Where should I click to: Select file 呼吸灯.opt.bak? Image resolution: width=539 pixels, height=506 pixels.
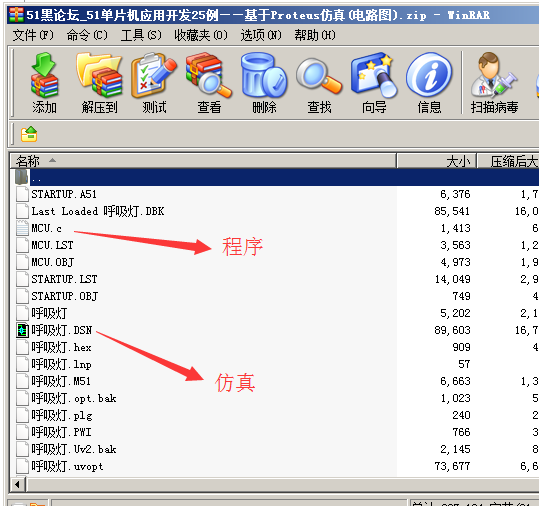point(74,398)
